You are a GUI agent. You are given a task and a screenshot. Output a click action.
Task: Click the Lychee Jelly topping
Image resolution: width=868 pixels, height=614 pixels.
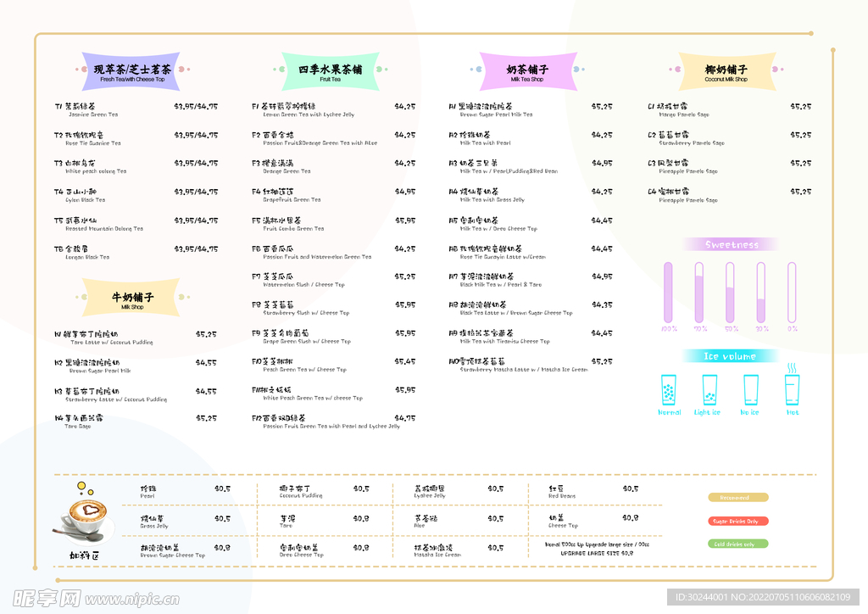click(459, 492)
